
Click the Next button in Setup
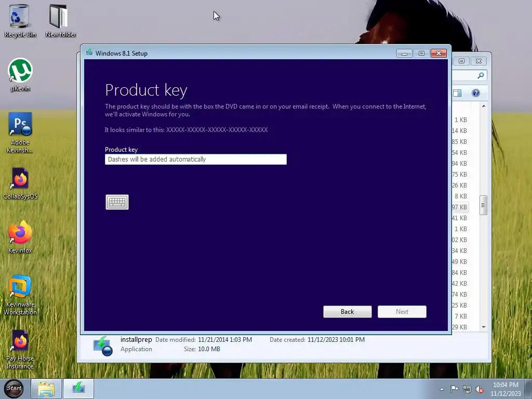pos(402,312)
